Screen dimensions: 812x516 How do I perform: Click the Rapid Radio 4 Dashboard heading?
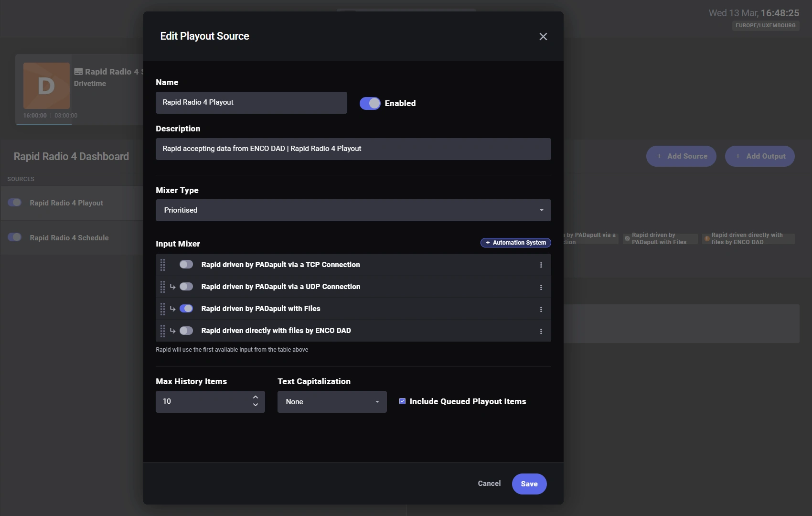tap(71, 156)
